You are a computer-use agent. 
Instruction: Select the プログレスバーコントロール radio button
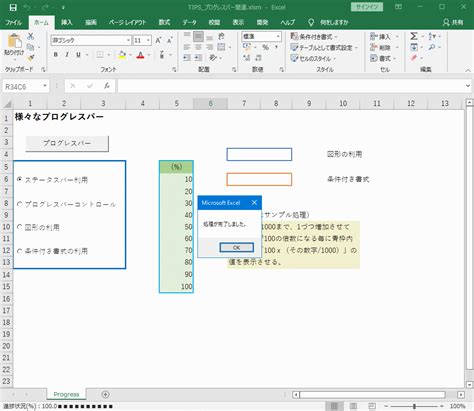click(20, 204)
